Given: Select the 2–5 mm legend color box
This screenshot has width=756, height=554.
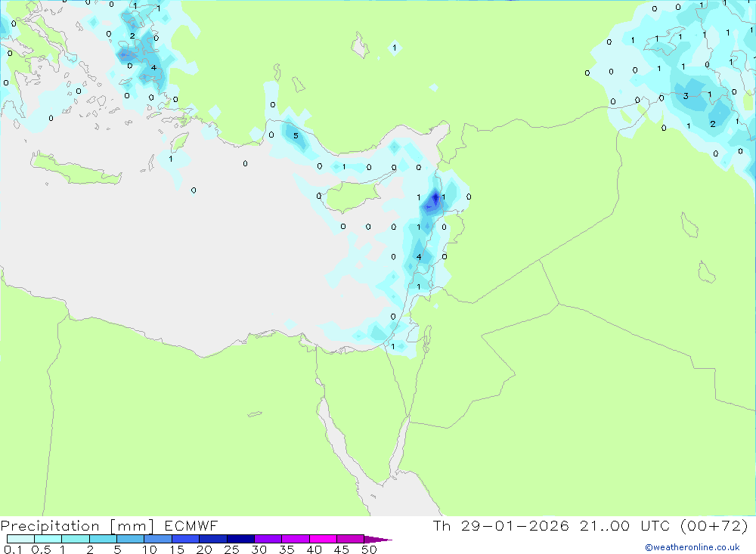Looking at the screenshot, I should pos(103,539).
